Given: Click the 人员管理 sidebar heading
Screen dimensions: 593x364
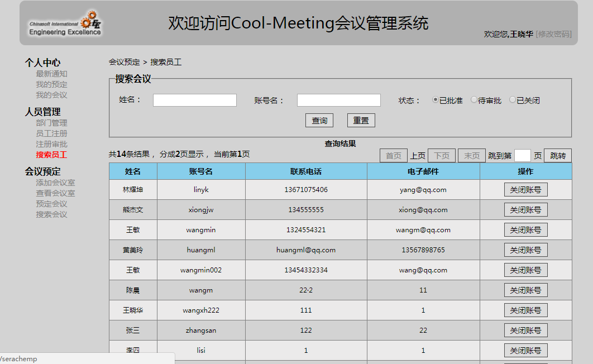Looking at the screenshot, I should [x=43, y=112].
